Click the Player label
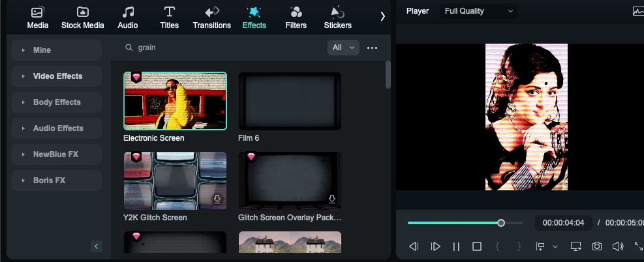 (x=418, y=11)
